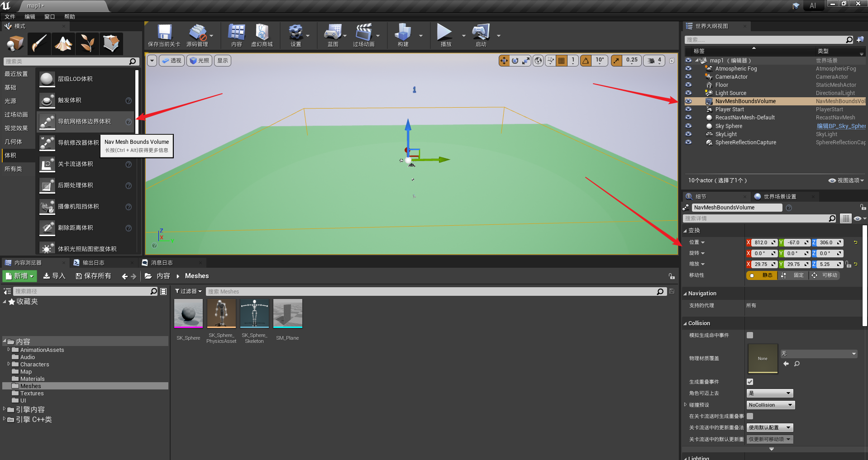Click the green Add New button
868x460 pixels.
pos(19,276)
